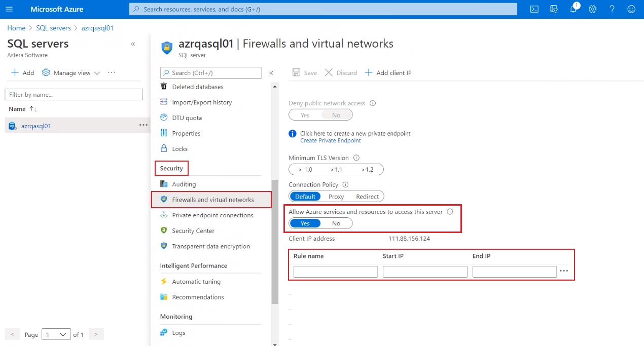644x346 pixels.
Task: Open Properties menu item
Action: [x=186, y=133]
